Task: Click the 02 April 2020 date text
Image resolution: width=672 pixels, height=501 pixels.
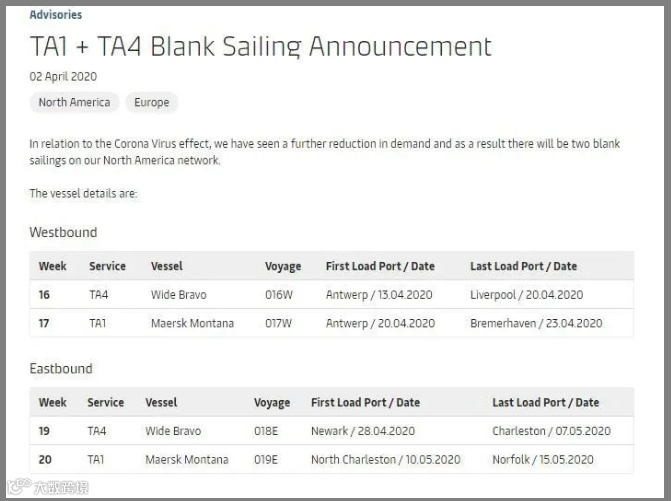Action: click(63, 77)
